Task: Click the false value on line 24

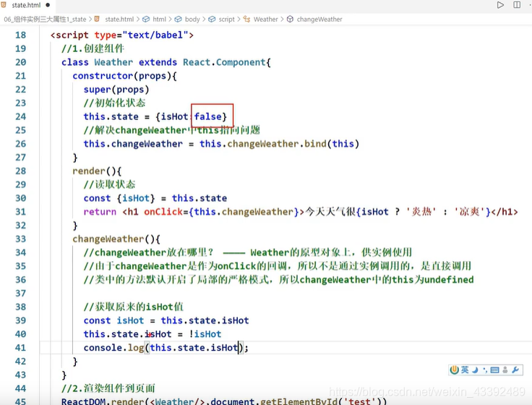Action: pos(207,116)
